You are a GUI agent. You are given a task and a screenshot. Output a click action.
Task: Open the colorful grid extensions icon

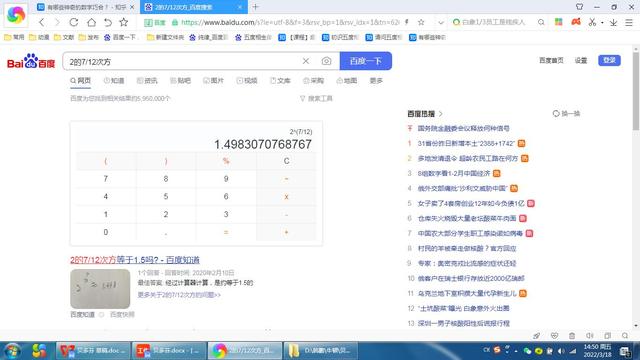point(559,22)
